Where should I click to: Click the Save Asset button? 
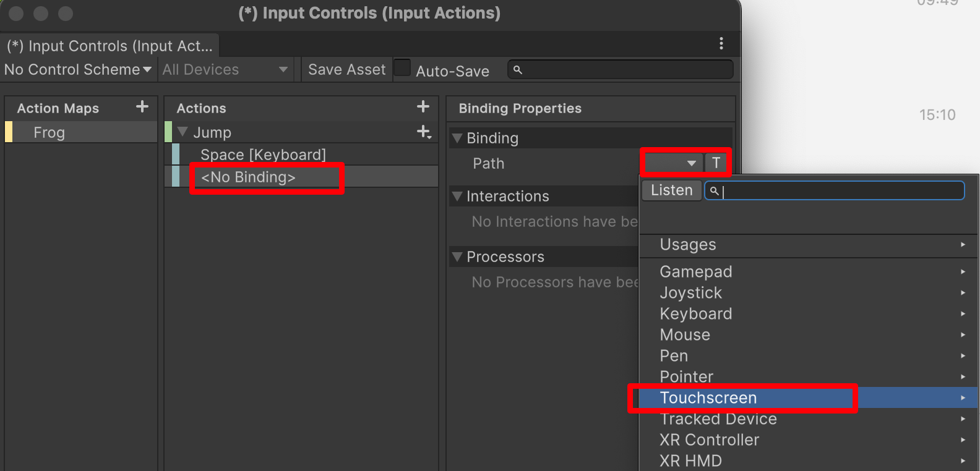[347, 70]
